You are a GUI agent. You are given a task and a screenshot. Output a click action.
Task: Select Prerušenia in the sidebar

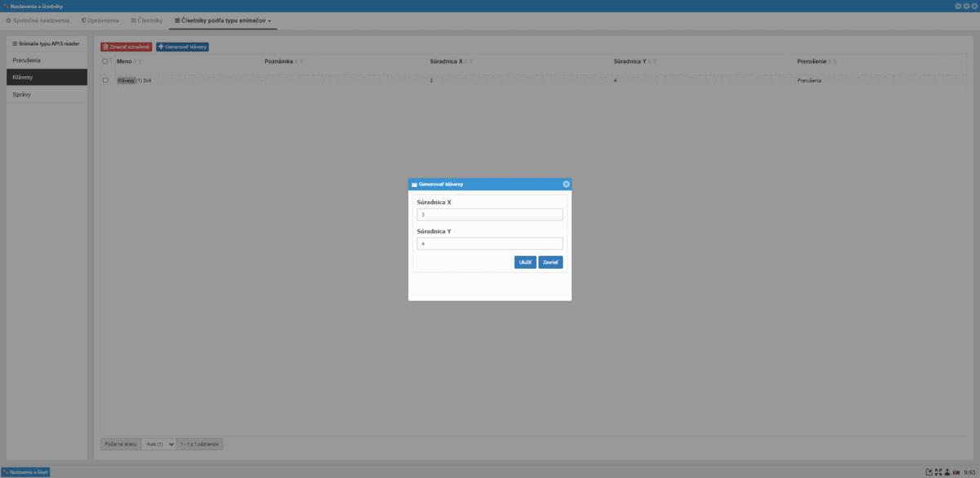[47, 60]
